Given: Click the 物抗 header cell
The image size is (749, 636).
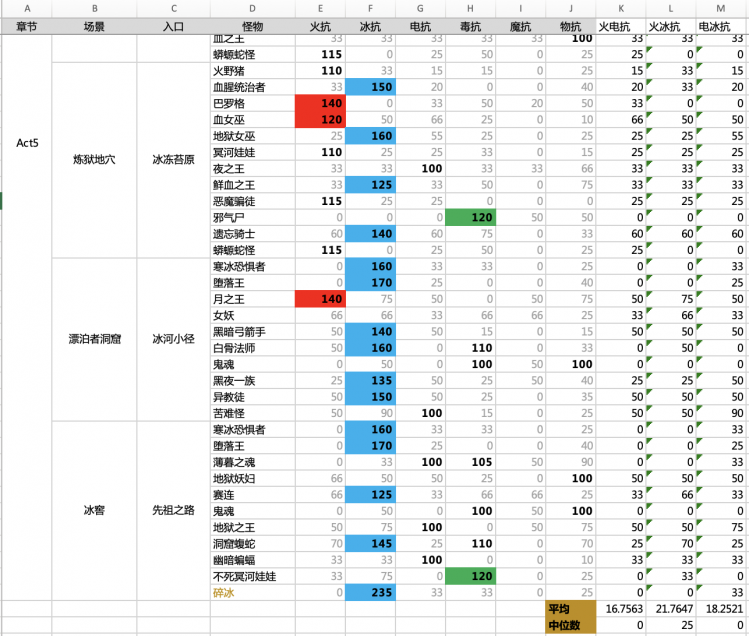Looking at the screenshot, I should tap(570, 27).
